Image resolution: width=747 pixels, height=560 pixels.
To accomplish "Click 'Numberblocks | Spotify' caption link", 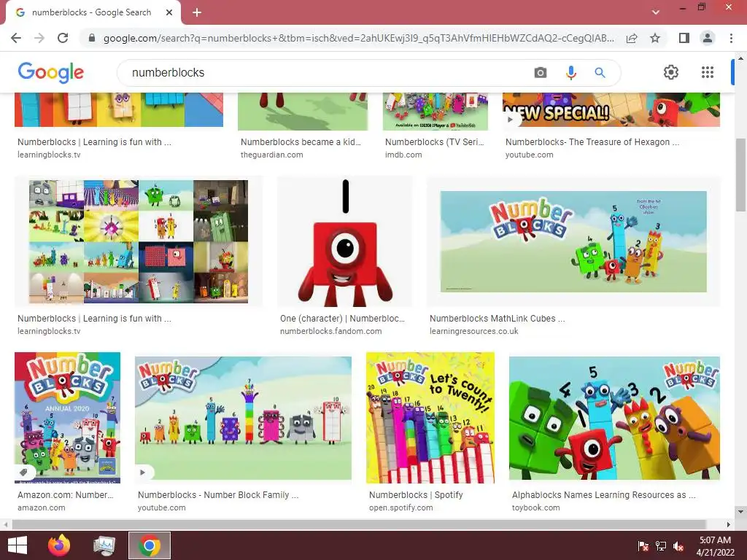I will (416, 495).
